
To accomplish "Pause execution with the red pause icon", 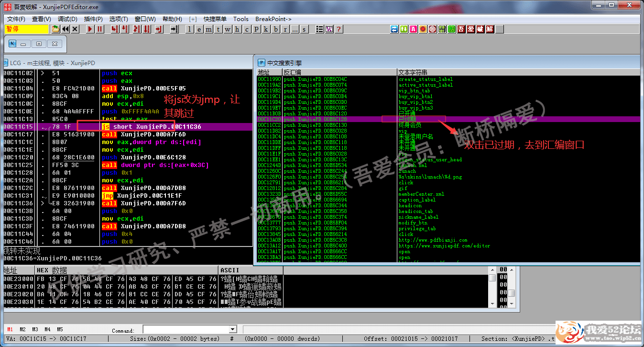I will [99, 29].
